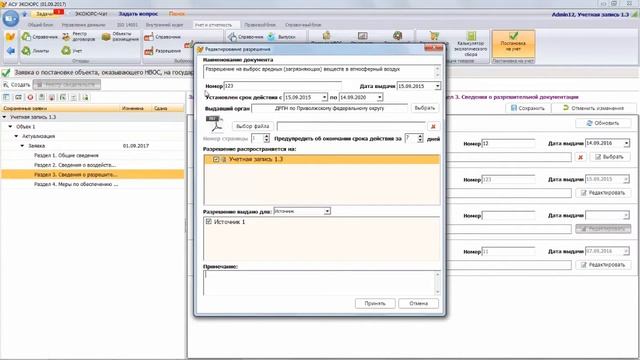
Task: Open Лимиты in the Отходы group
Action: pyautogui.click(x=35, y=51)
